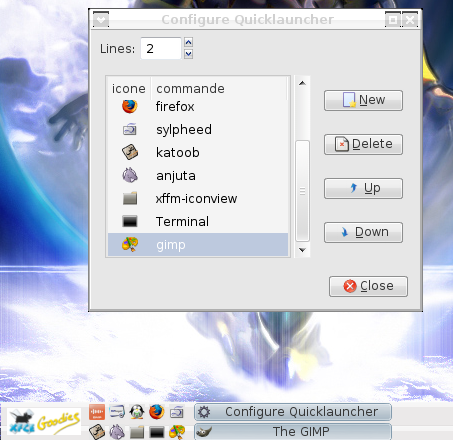Click inside the Lines number field

pos(161,48)
